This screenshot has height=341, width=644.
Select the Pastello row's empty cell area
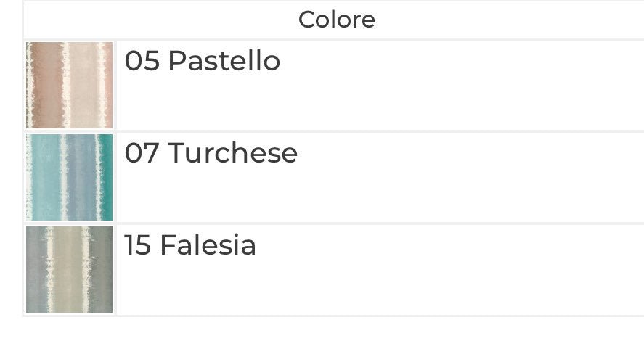[x=380, y=102]
